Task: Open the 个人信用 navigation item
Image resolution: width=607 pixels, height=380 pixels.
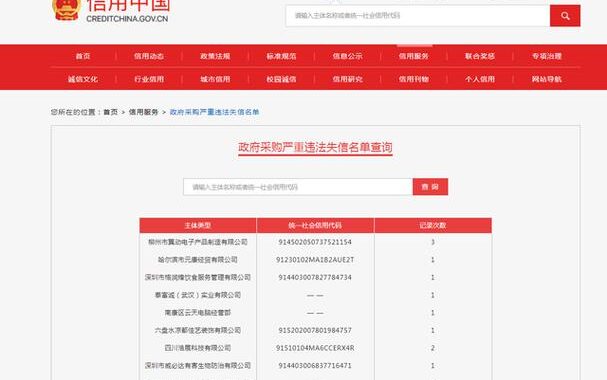Action: pyautogui.click(x=480, y=79)
